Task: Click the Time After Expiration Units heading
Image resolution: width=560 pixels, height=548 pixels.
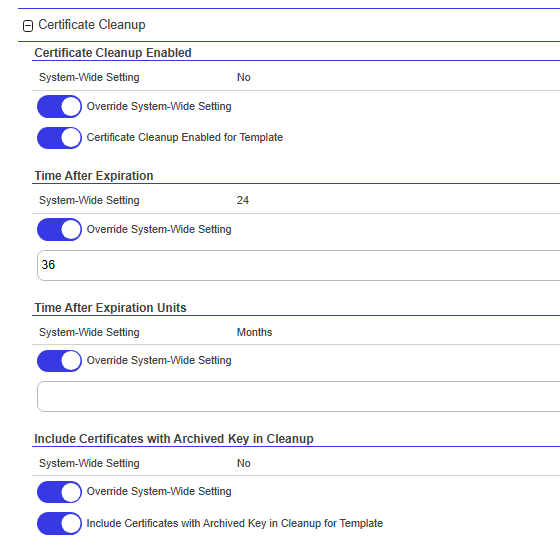Action: pyautogui.click(x=110, y=308)
